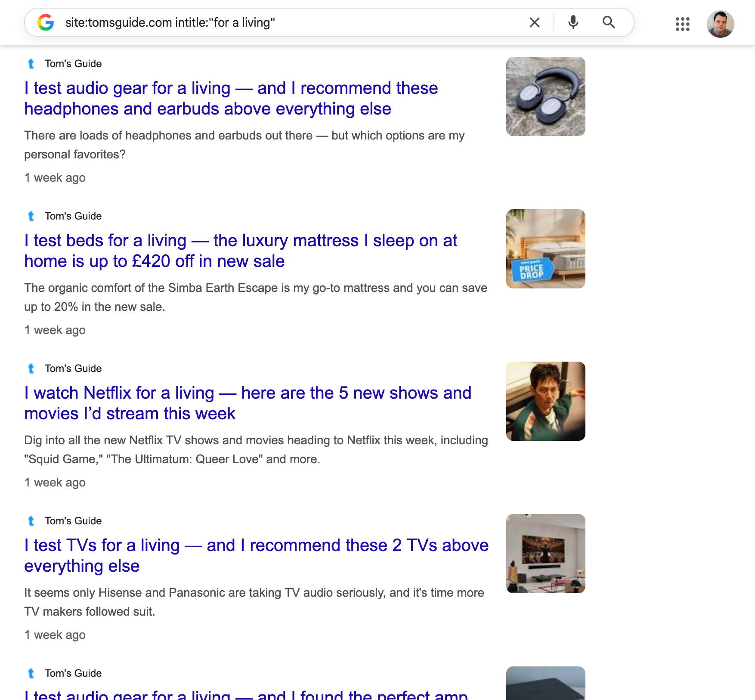Open the luxury mattress sale article link

click(x=241, y=251)
